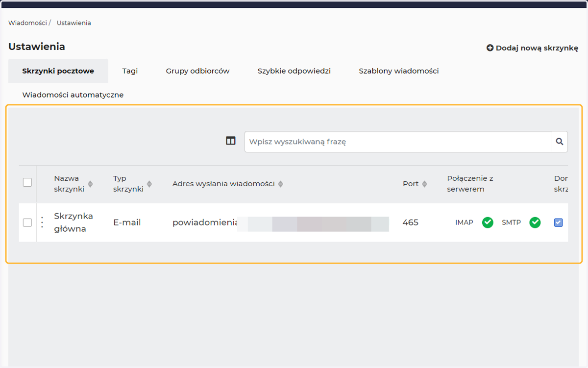This screenshot has width=588, height=368.
Task: Open the Tagi tab
Action: (x=130, y=71)
